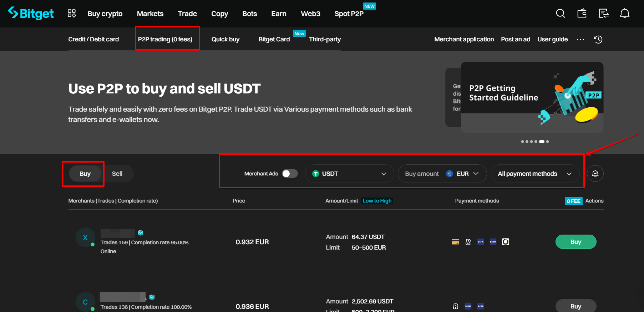This screenshot has width=644, height=312.
Task: Open the User guide link
Action: click(x=553, y=39)
